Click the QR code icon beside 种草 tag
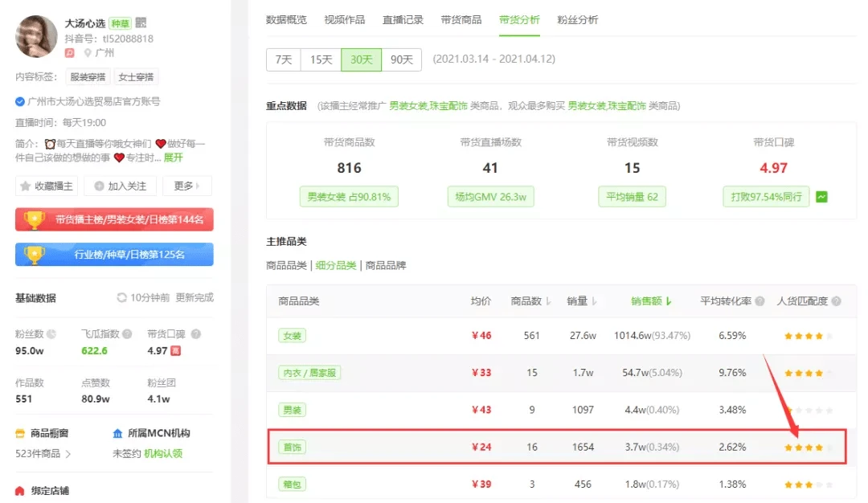The width and height of the screenshot is (868, 503). (x=141, y=23)
